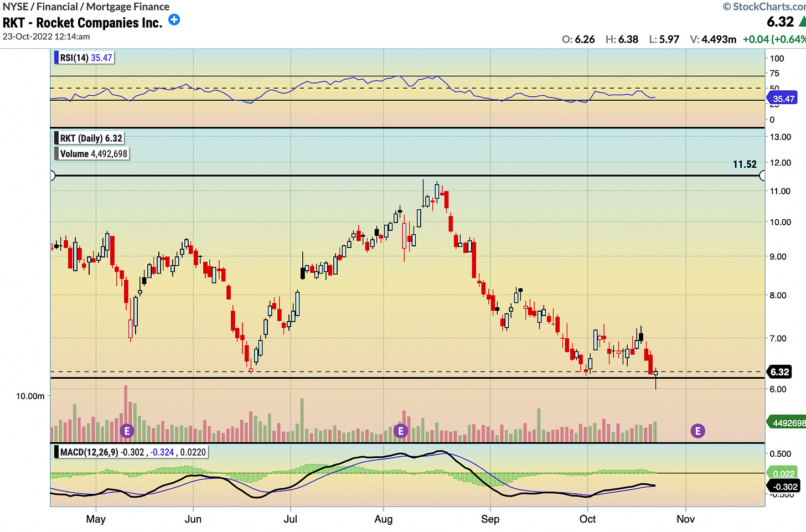806x532 pixels.
Task: Click the 12.00 price axis label
Action: click(780, 163)
